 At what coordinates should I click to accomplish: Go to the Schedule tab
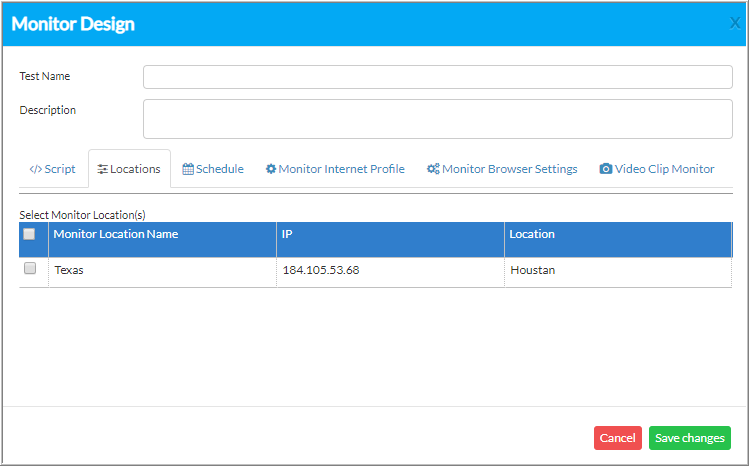point(213,169)
